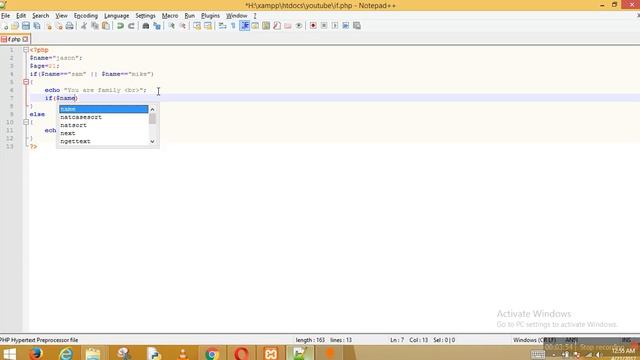The image size is (640, 360).
Task: Open the View menu
Action: 61,16
